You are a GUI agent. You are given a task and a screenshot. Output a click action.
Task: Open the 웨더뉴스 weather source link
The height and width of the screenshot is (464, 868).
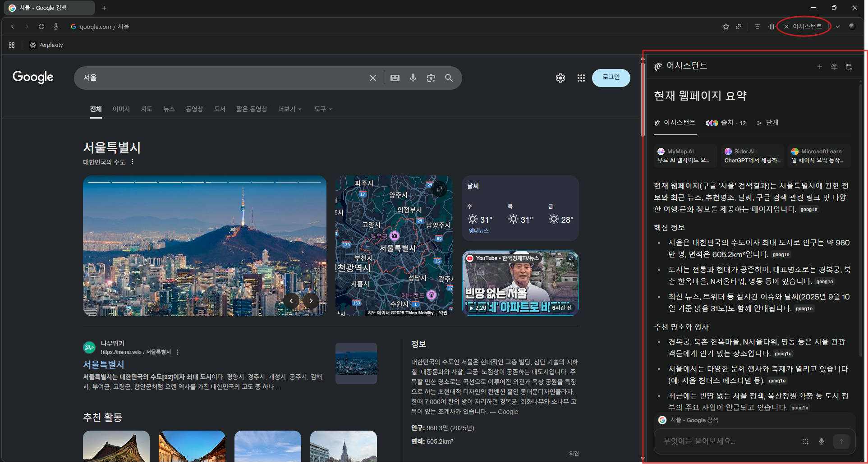click(479, 231)
